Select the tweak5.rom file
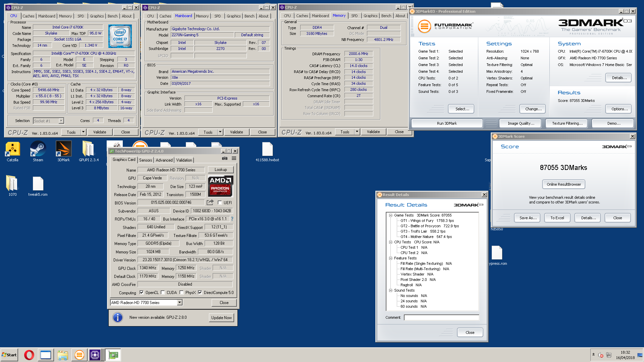The image size is (644, 362). [38, 186]
